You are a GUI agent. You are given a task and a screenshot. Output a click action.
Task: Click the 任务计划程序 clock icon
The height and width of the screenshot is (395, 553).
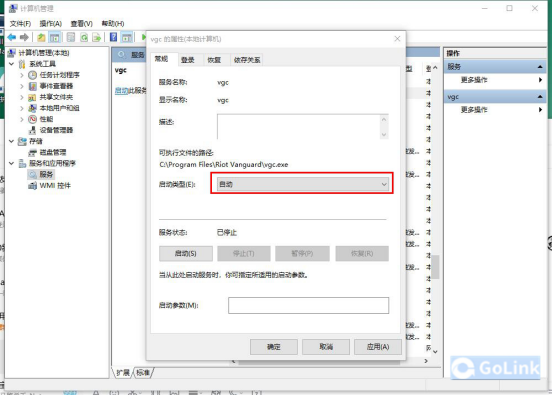[32, 75]
